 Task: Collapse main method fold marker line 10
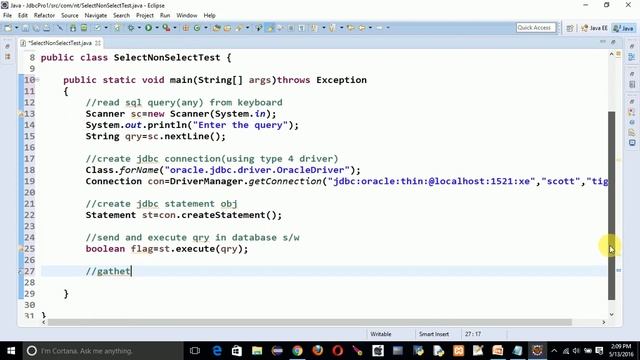click(x=38, y=80)
